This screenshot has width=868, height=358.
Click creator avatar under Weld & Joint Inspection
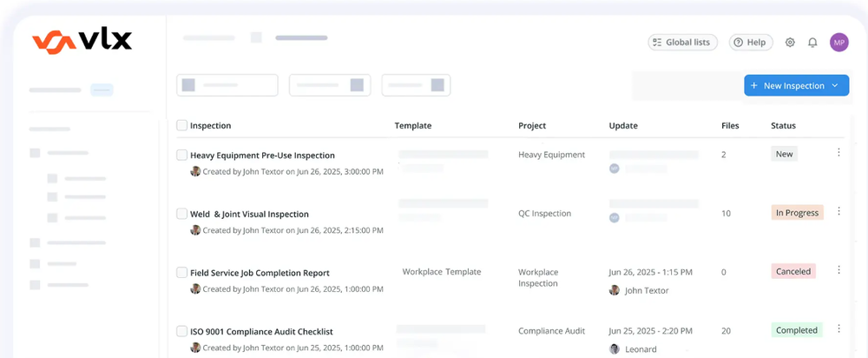(x=195, y=230)
